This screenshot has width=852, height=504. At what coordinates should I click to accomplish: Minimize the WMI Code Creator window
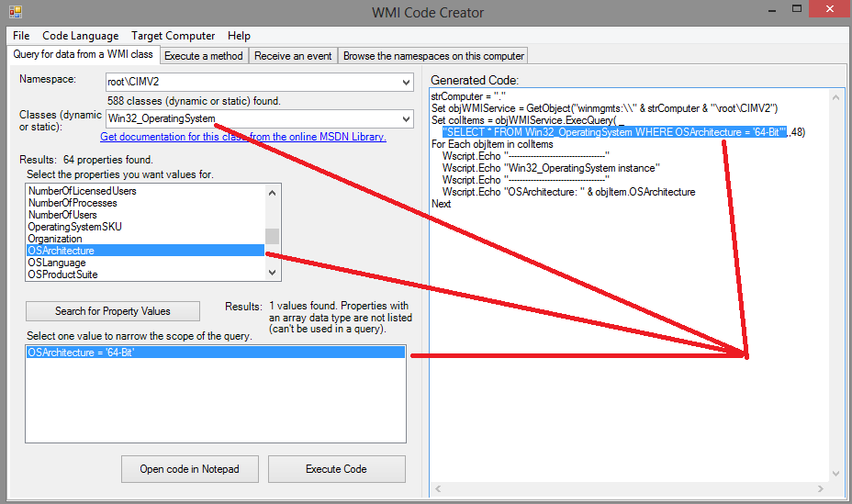click(x=772, y=9)
